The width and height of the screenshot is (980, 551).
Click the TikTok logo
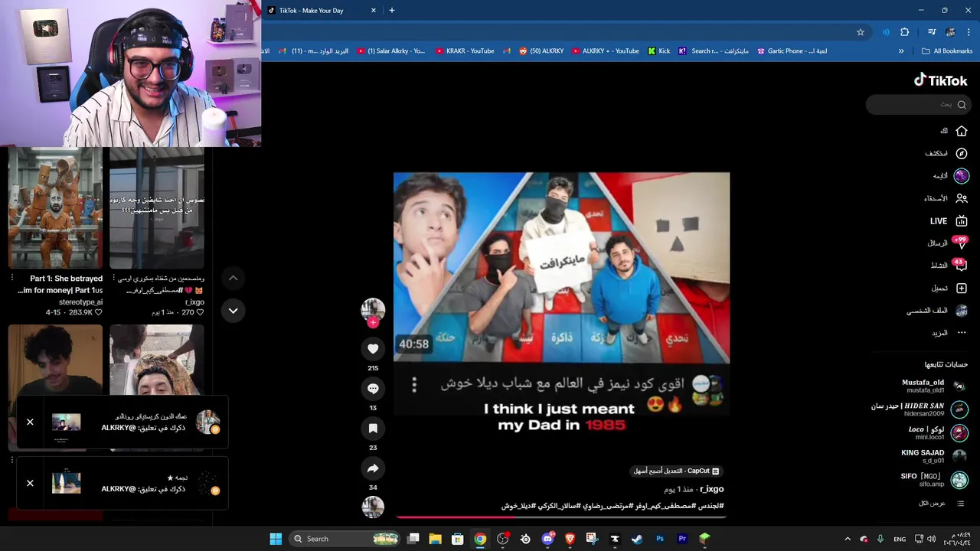click(941, 80)
